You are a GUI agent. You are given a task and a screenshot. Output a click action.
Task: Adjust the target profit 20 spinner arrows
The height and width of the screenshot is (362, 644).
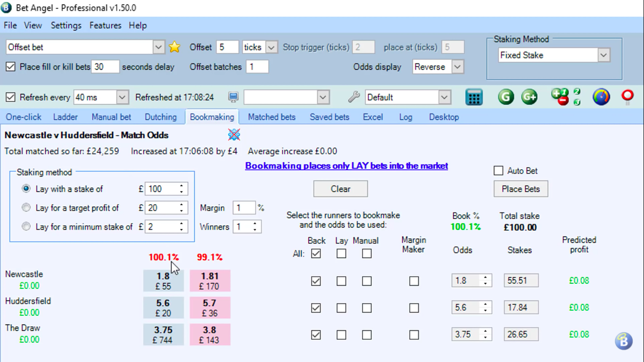(x=182, y=208)
